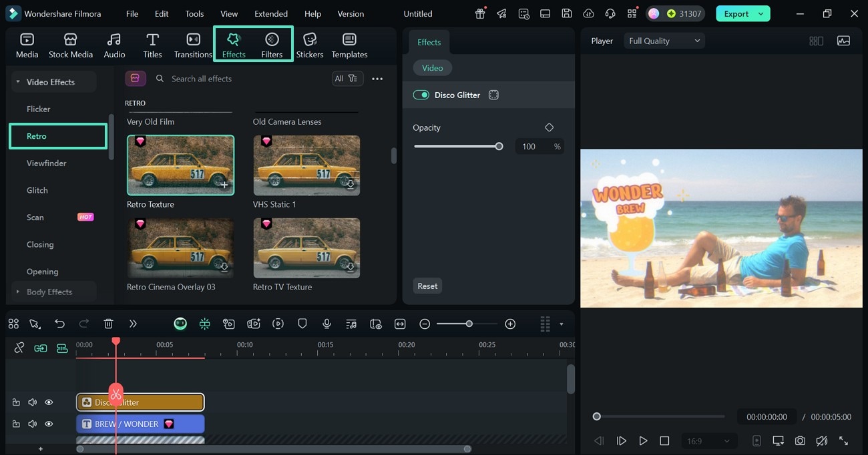Click the Stop button in player
Image resolution: width=868 pixels, height=455 pixels.
coord(664,441)
